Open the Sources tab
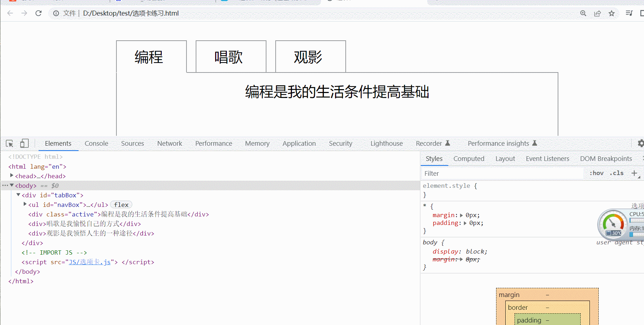The height and width of the screenshot is (325, 644). [x=132, y=144]
